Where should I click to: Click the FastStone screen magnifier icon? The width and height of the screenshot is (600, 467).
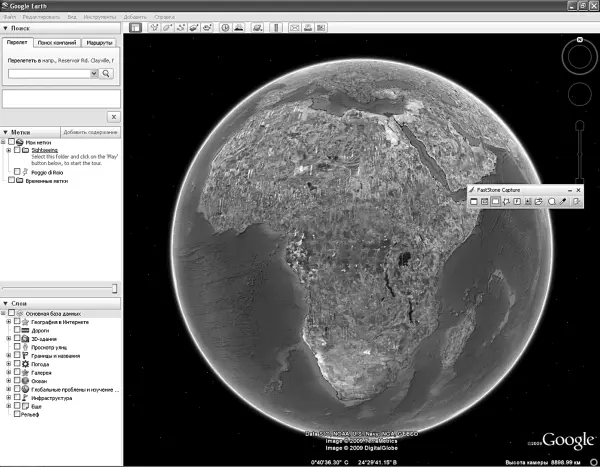[551, 201]
